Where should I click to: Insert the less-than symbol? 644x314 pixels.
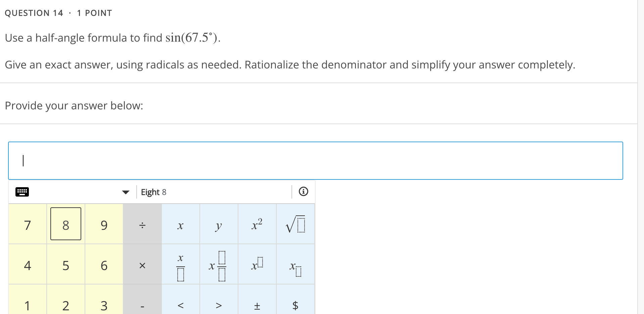point(180,305)
